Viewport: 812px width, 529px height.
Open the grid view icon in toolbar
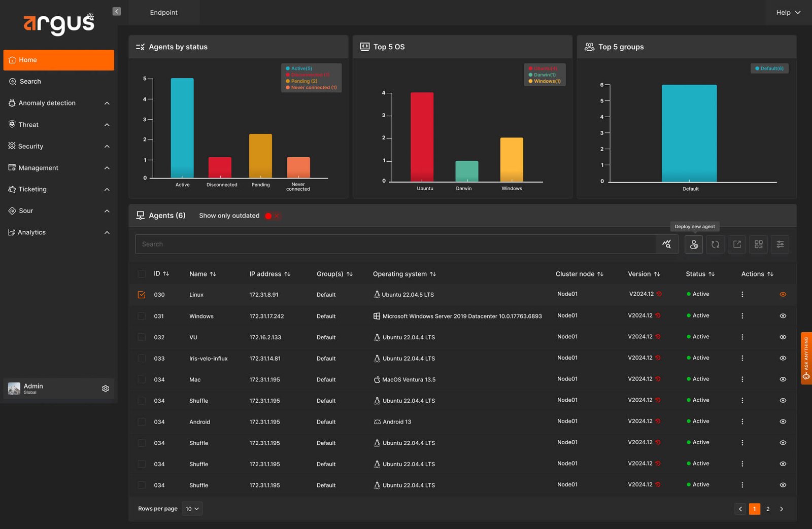pyautogui.click(x=759, y=244)
